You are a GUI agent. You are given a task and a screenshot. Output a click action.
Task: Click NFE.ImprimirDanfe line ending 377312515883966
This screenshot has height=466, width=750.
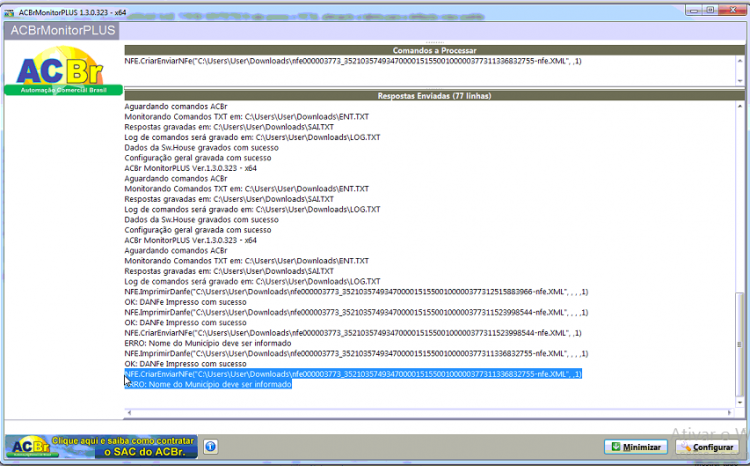pos(356,292)
